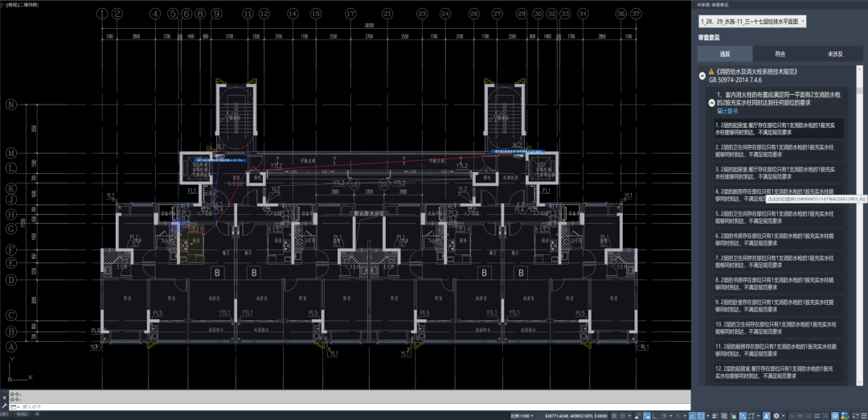Select review item 3 about 起居室,餐厅
The height and width of the screenshot is (420, 868).
778,173
